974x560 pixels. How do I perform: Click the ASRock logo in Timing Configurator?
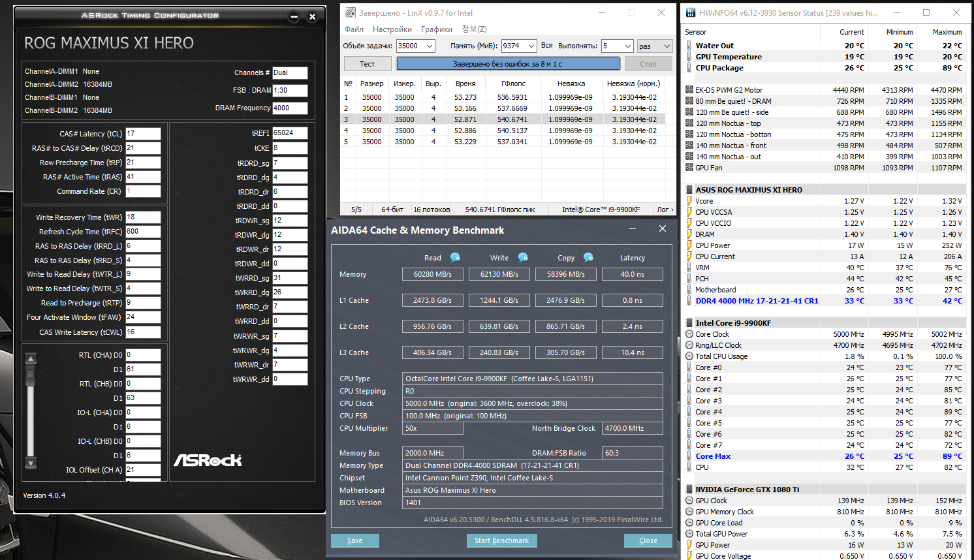coord(208,460)
